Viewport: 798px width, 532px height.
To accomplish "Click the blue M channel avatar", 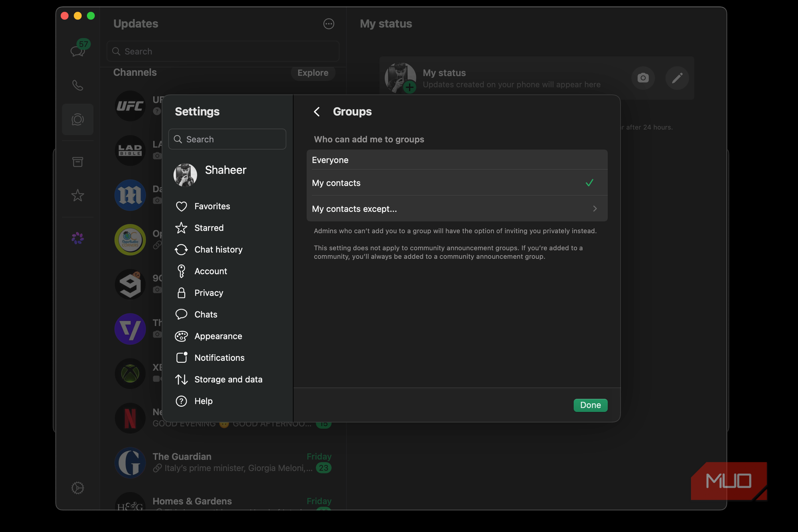I will (x=130, y=195).
